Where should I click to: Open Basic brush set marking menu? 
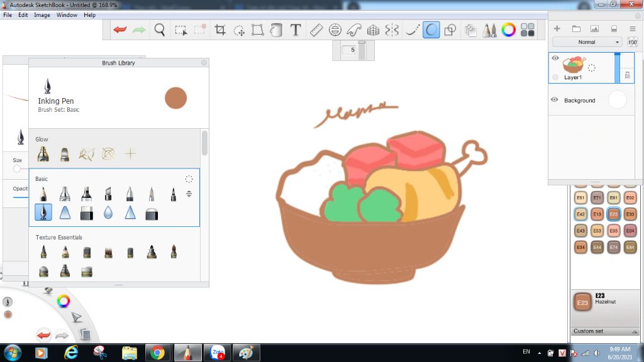(189, 179)
